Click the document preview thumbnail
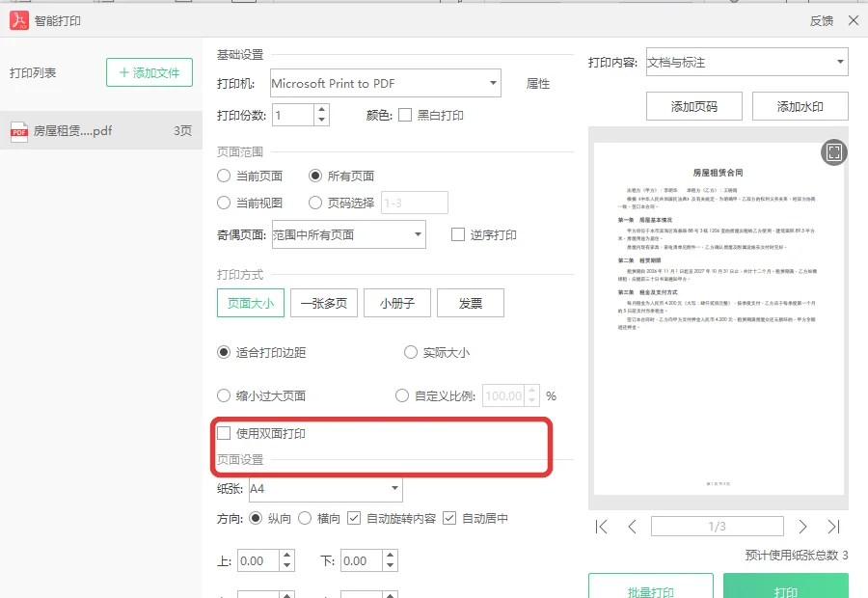The width and height of the screenshot is (868, 598). click(x=719, y=319)
